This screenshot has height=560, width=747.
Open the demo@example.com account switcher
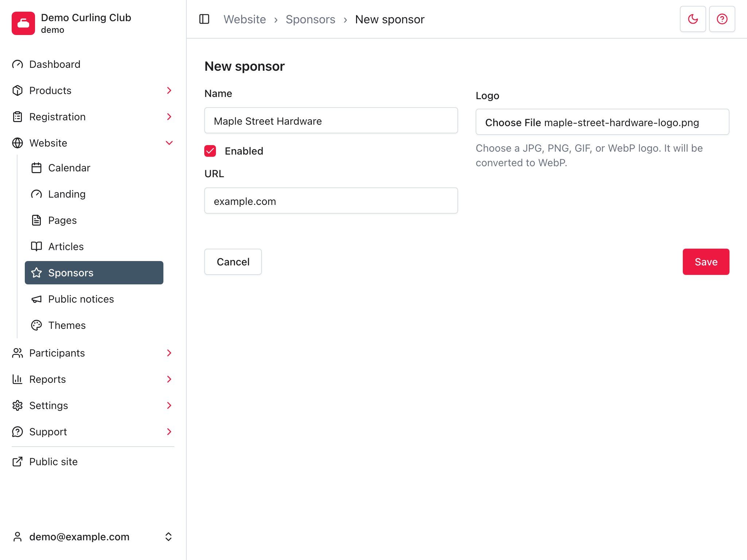pos(93,537)
